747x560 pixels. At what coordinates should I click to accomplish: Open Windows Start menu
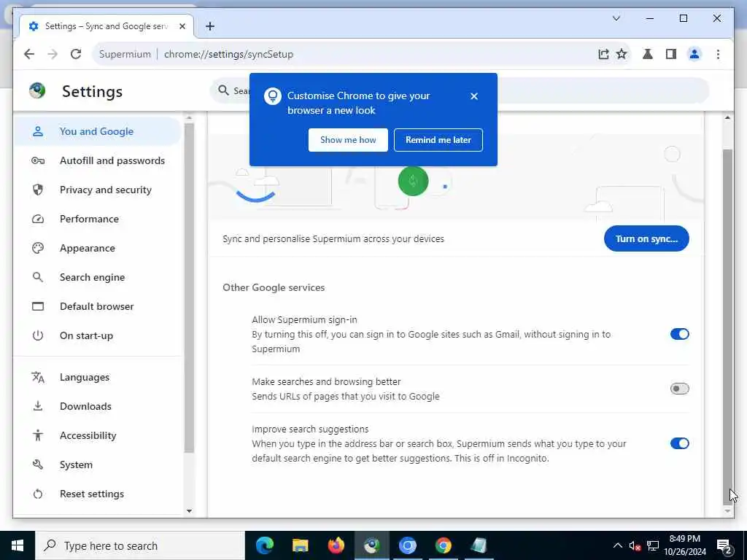tap(18, 545)
